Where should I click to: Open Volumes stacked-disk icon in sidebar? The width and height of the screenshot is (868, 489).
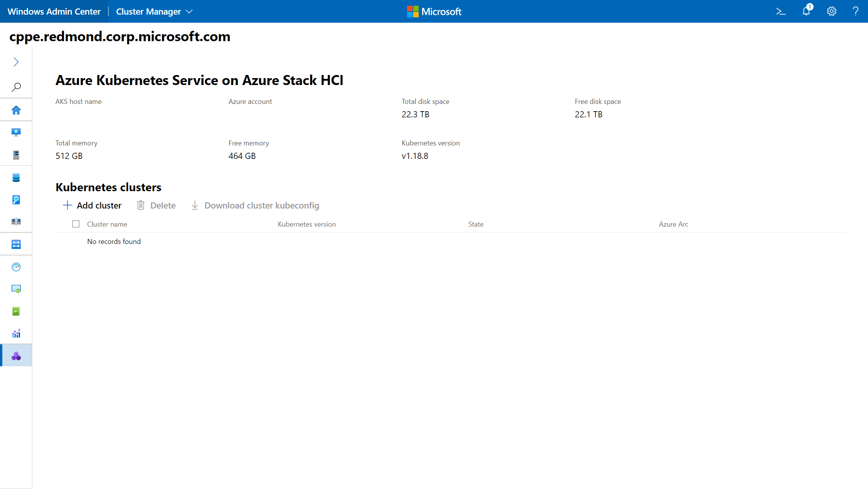click(x=16, y=177)
